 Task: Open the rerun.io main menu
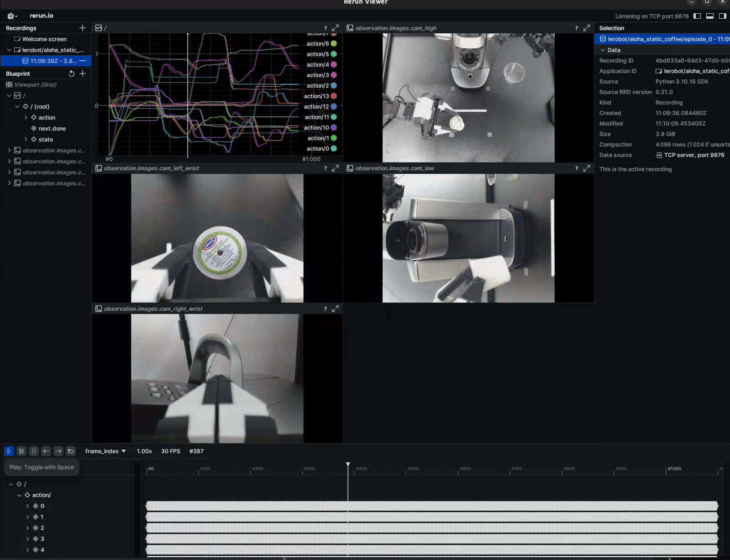[x=12, y=16]
